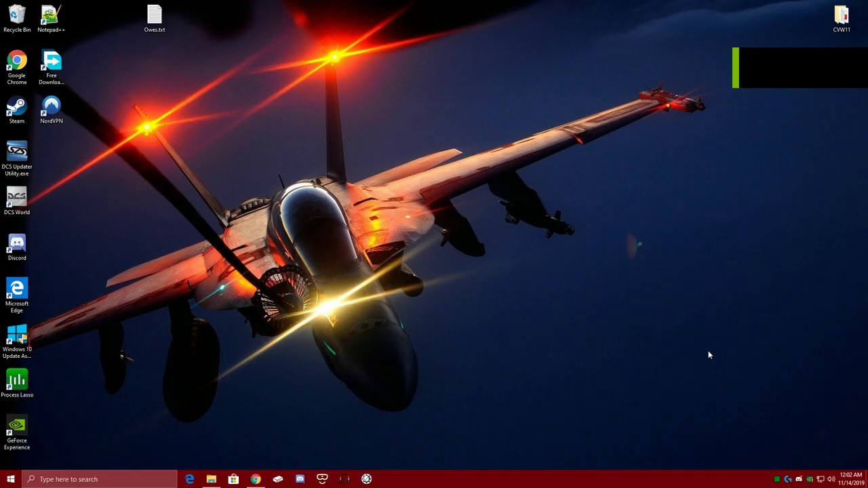Open the headset app in the taskbar
868x488 pixels.
pyautogui.click(x=344, y=479)
